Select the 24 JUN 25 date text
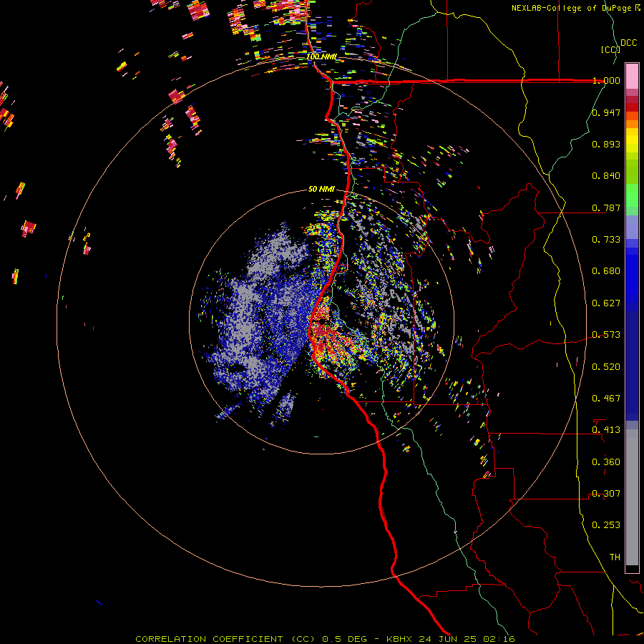Screen dimensions: 644x644 [447, 639]
